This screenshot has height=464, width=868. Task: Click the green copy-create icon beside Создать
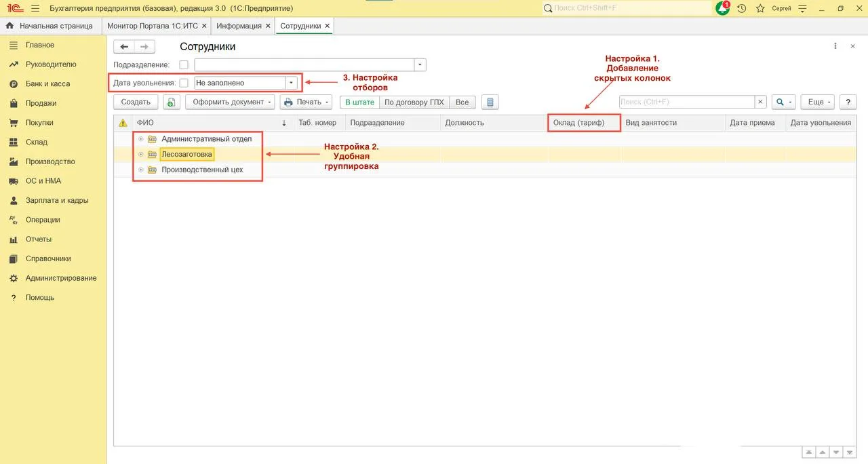172,102
